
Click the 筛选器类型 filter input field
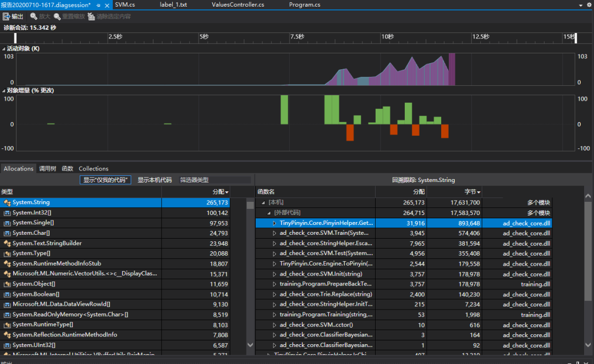pyautogui.click(x=215, y=180)
